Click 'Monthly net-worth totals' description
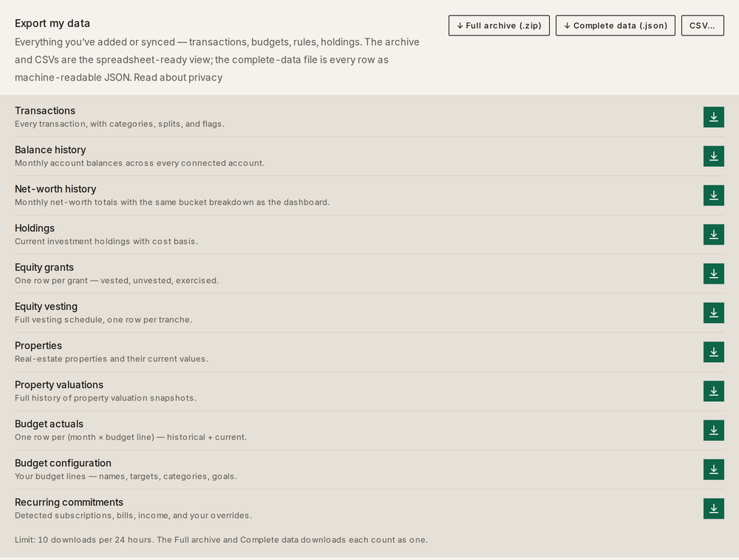The image size is (739, 560). (x=172, y=202)
